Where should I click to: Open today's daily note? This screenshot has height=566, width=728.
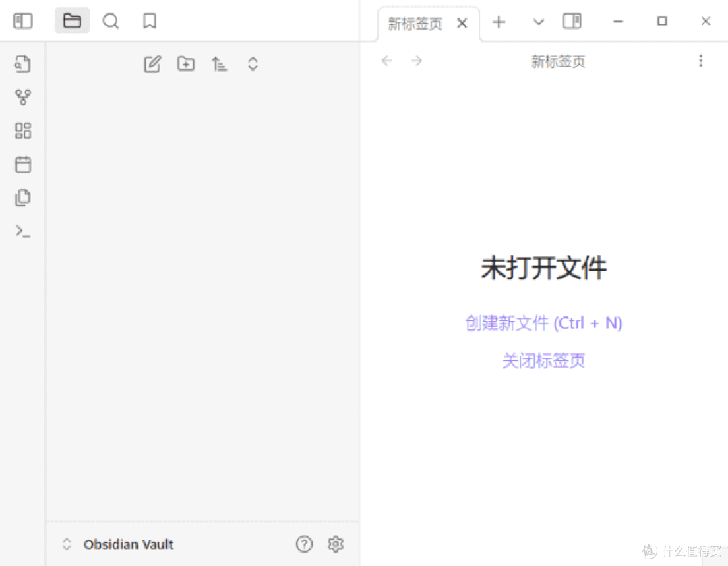pyautogui.click(x=23, y=164)
